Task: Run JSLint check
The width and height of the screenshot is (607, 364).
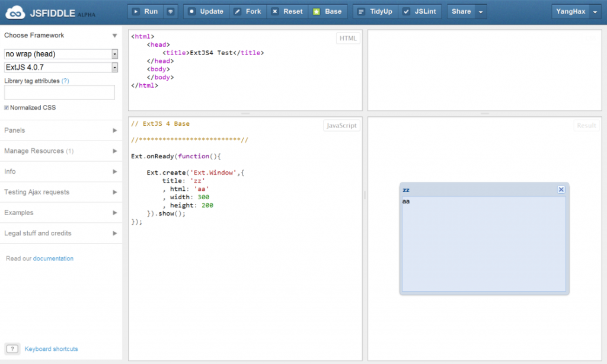Action: tap(420, 12)
